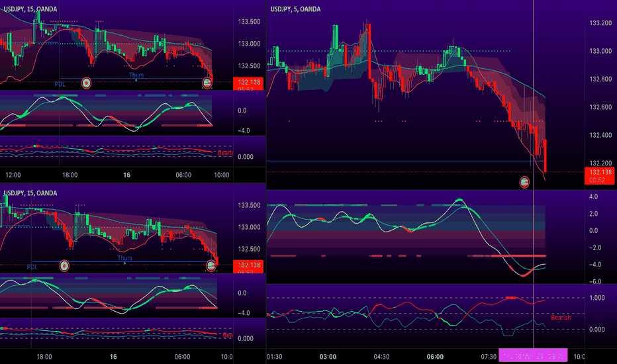
Task: Click 06:00 on the 5-minute chart time axis
Action: click(435, 357)
